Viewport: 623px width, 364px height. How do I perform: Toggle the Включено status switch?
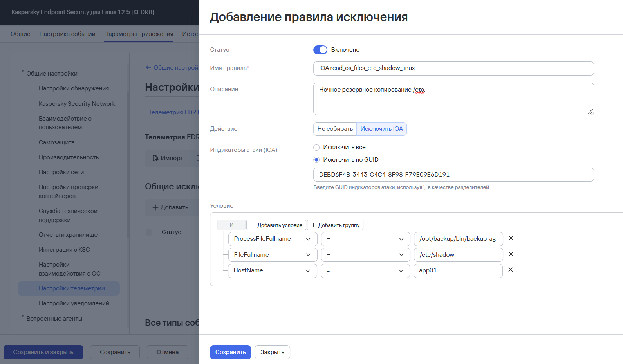[x=320, y=50]
